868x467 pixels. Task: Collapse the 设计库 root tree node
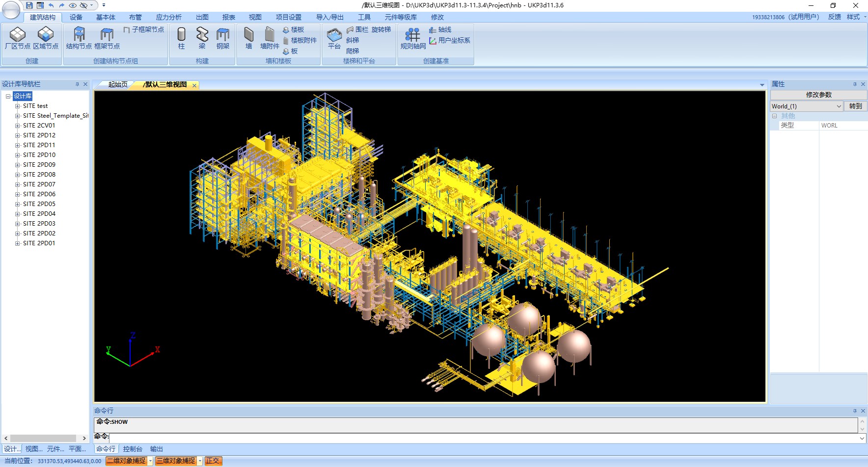(x=8, y=96)
